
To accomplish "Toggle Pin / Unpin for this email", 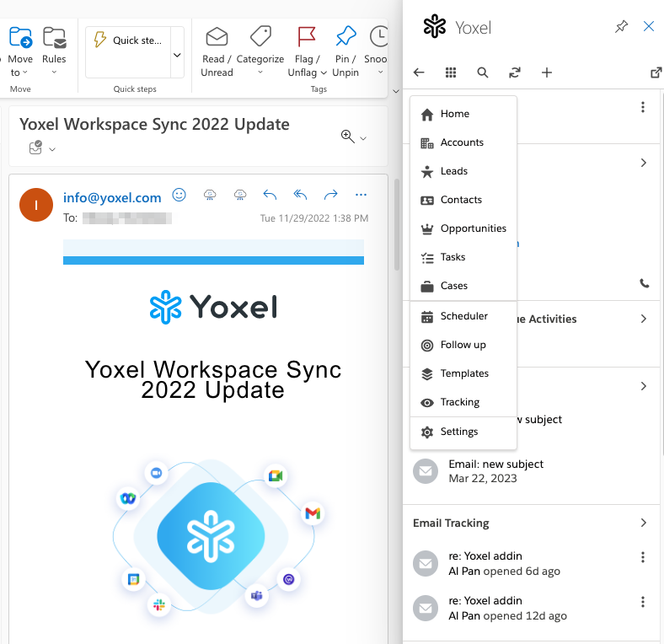I will (345, 51).
